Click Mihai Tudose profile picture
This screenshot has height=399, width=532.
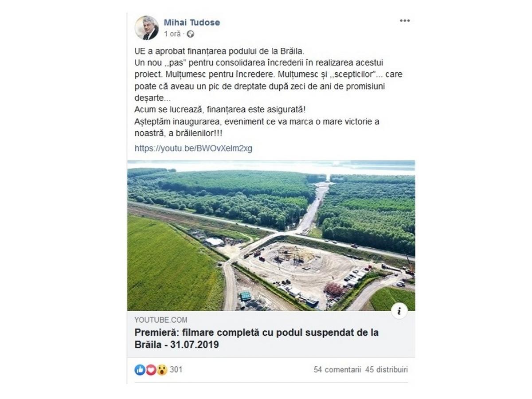click(147, 28)
